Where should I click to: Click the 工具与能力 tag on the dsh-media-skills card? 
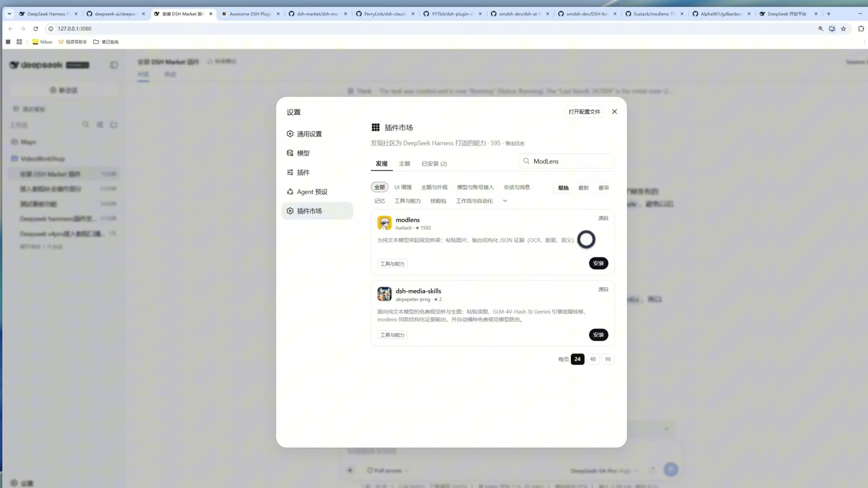point(392,335)
